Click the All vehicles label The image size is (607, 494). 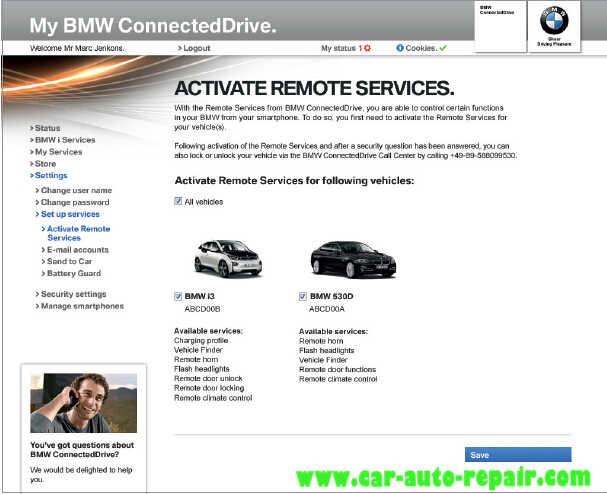(x=204, y=202)
